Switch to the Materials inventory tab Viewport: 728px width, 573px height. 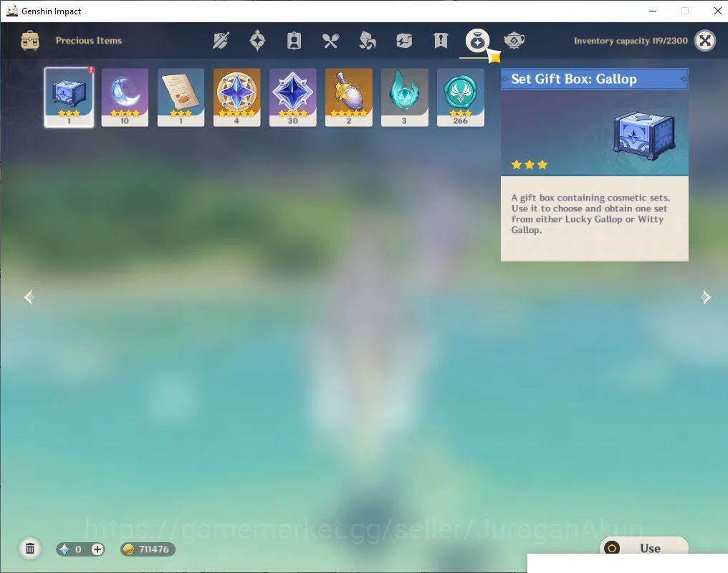tap(368, 41)
